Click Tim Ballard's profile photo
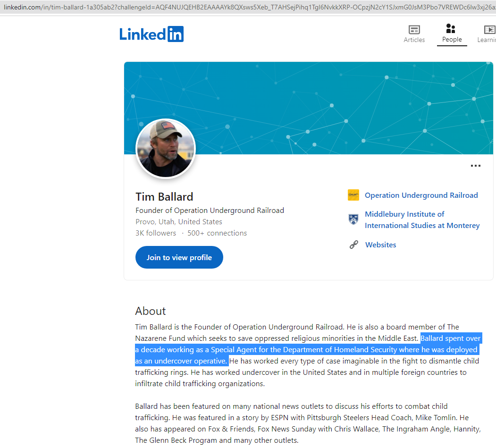This screenshot has height=448, width=496. tap(166, 149)
